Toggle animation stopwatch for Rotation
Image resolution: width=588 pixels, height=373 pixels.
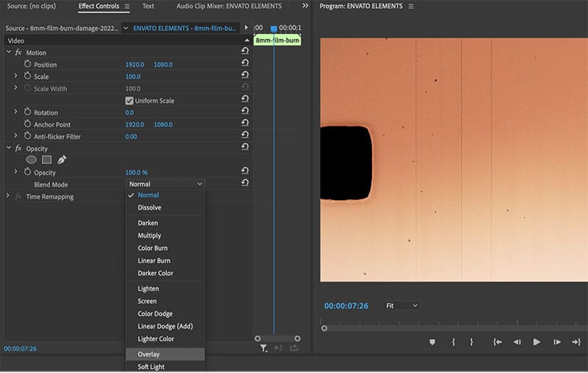click(x=27, y=112)
